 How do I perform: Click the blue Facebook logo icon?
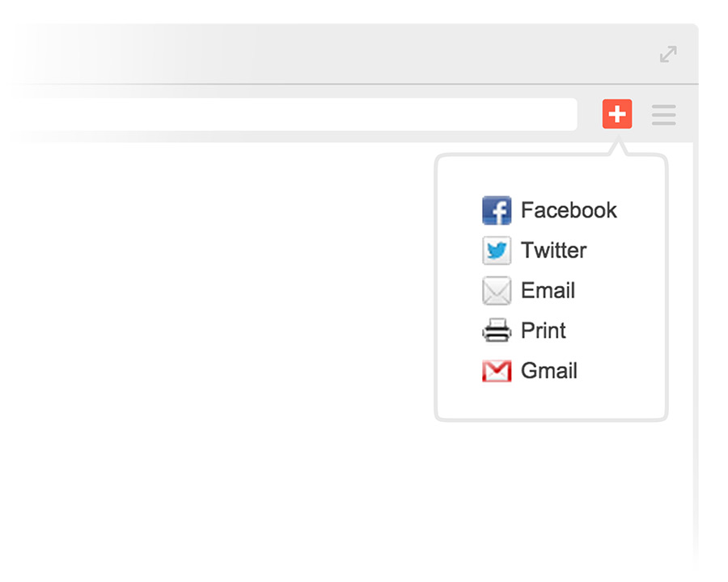point(497,210)
